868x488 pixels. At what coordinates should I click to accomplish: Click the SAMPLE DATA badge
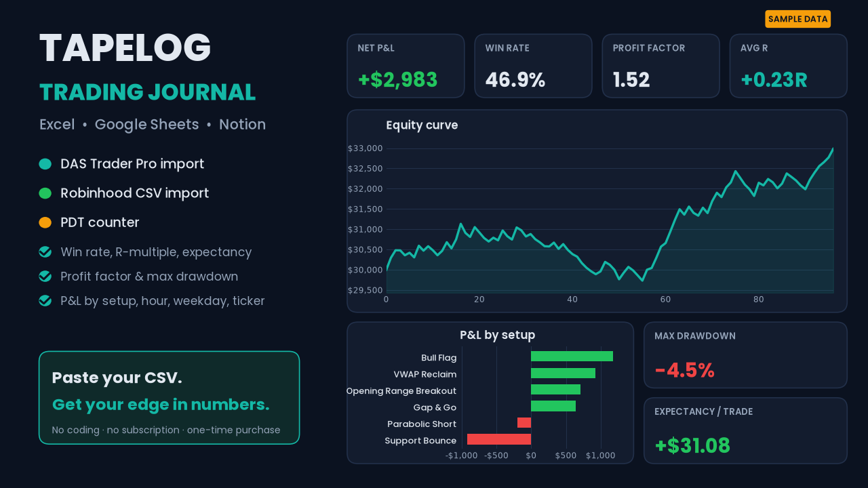798,19
